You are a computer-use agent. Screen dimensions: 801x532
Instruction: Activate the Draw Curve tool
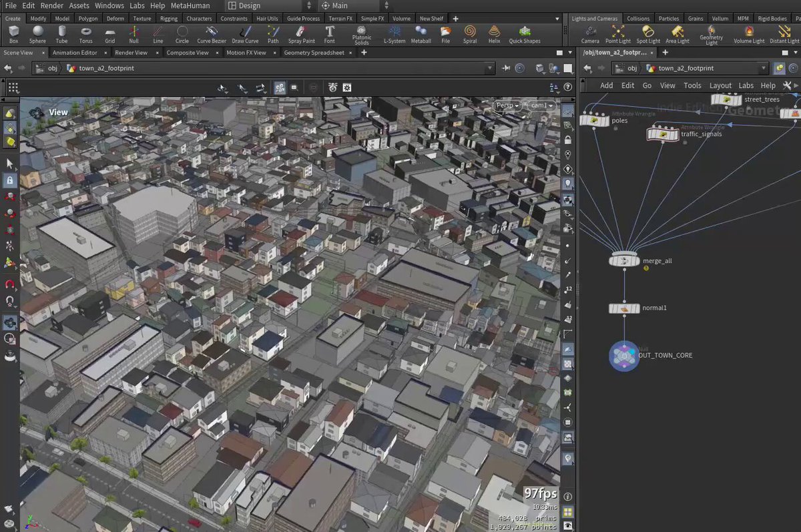(x=245, y=34)
